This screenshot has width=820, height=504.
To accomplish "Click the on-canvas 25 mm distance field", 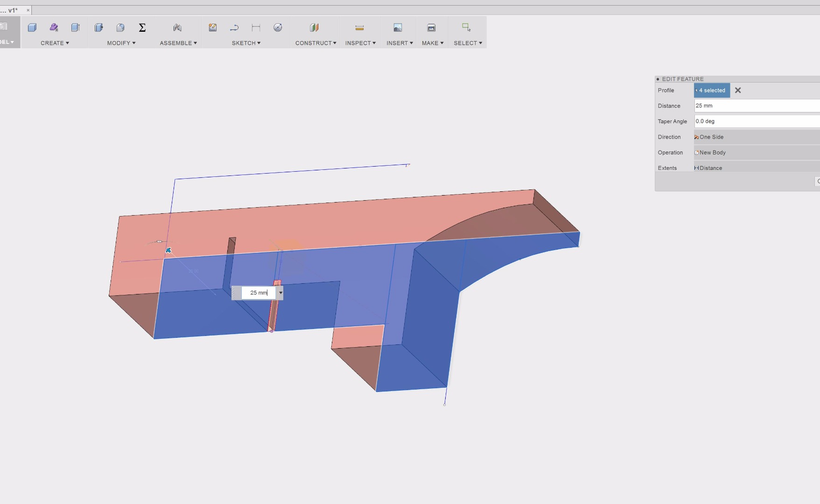I will pyautogui.click(x=258, y=293).
